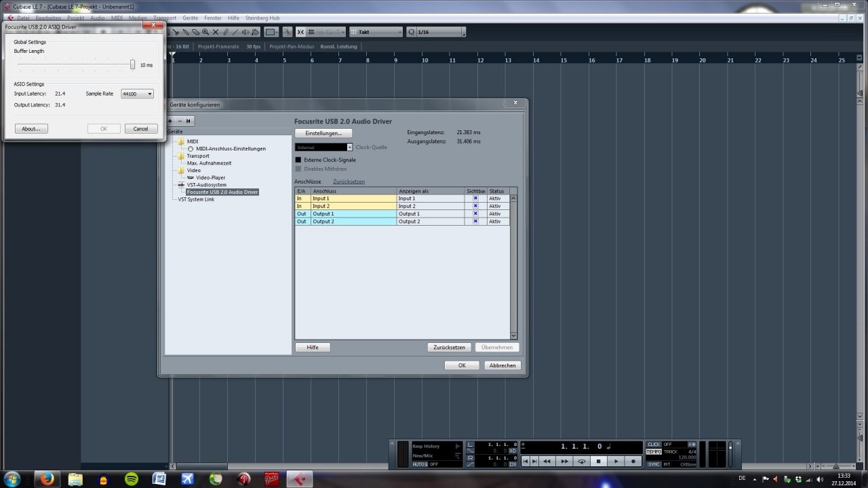Open Microsoft Word from the taskbar
Screen dimensions: 868x488
pos(159,479)
